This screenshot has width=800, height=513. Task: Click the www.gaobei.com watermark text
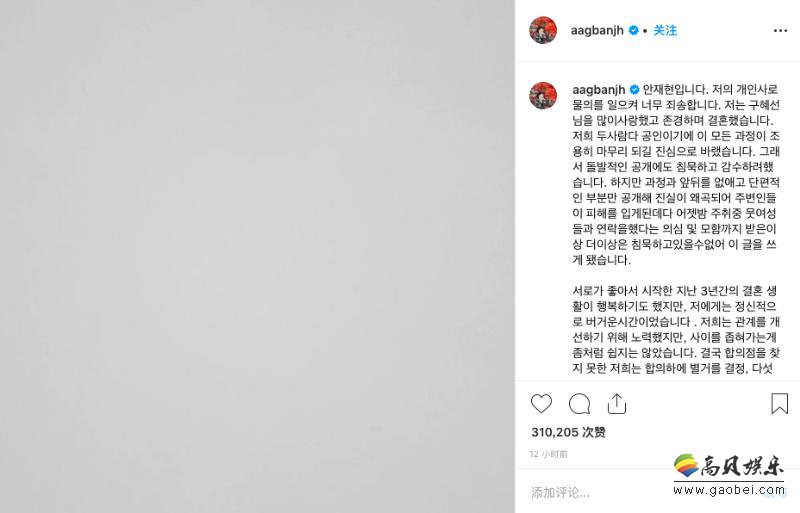[729, 491]
